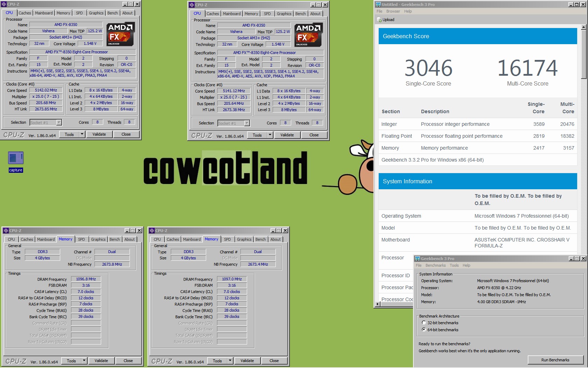Click Multiplier x 25.0 value in top-left CPU-Z
Viewport: 588px width, 368px height.
click(46, 96)
